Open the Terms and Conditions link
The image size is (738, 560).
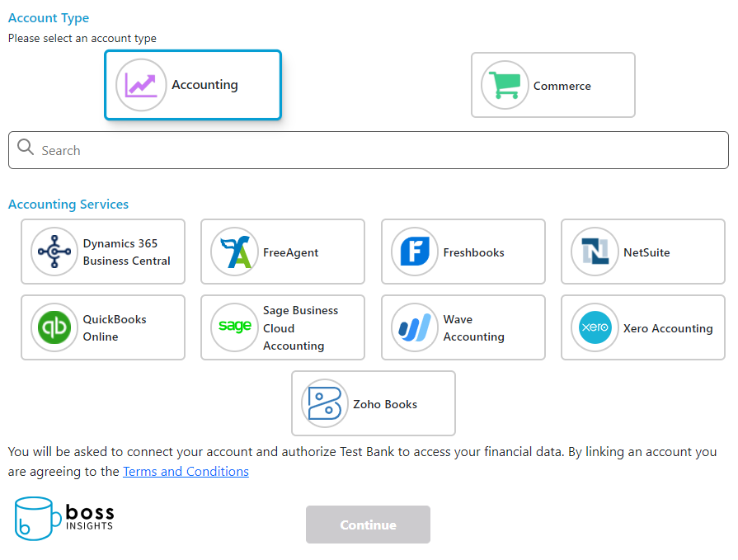(186, 472)
